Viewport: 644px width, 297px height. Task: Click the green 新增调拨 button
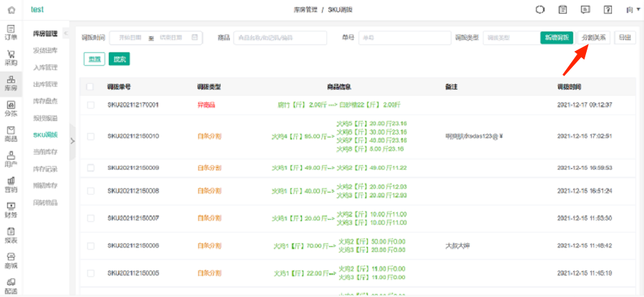click(557, 38)
